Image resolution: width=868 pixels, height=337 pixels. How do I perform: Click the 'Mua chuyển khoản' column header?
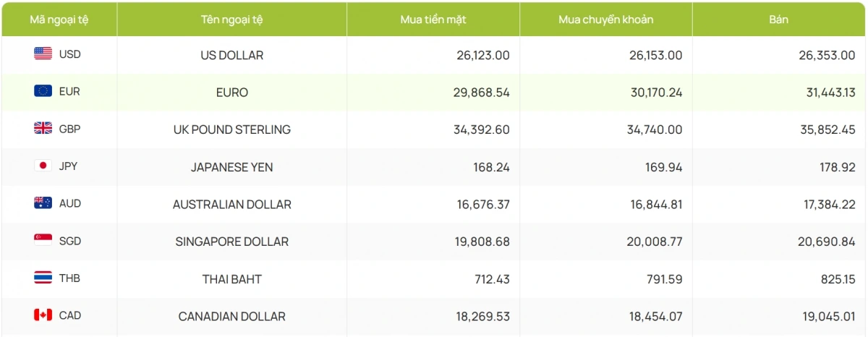pyautogui.click(x=605, y=20)
